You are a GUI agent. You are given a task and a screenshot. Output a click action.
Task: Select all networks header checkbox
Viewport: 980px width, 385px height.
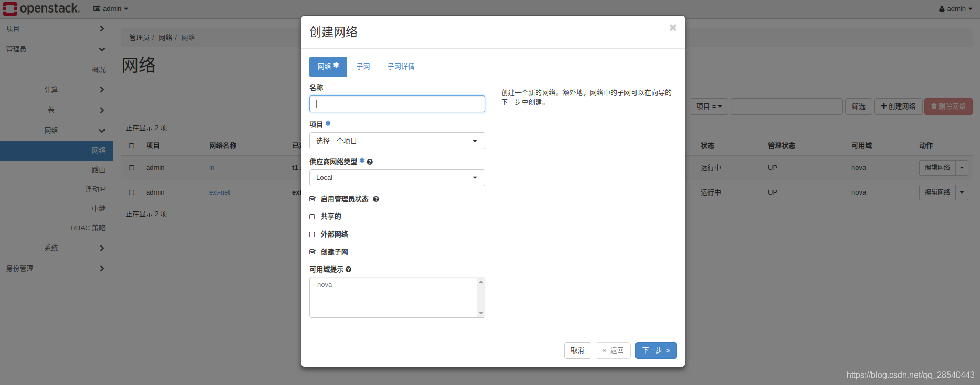click(132, 146)
